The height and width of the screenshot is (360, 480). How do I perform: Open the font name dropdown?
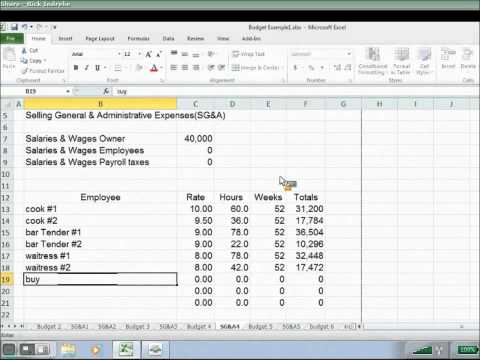tap(119, 54)
